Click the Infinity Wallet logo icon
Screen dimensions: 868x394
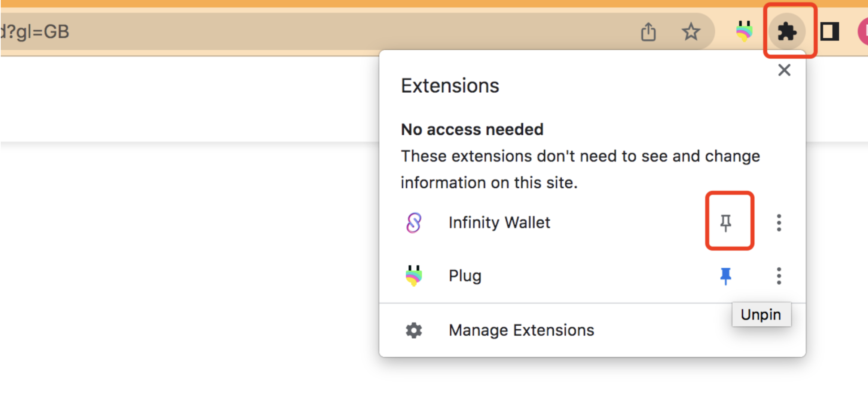coord(414,223)
